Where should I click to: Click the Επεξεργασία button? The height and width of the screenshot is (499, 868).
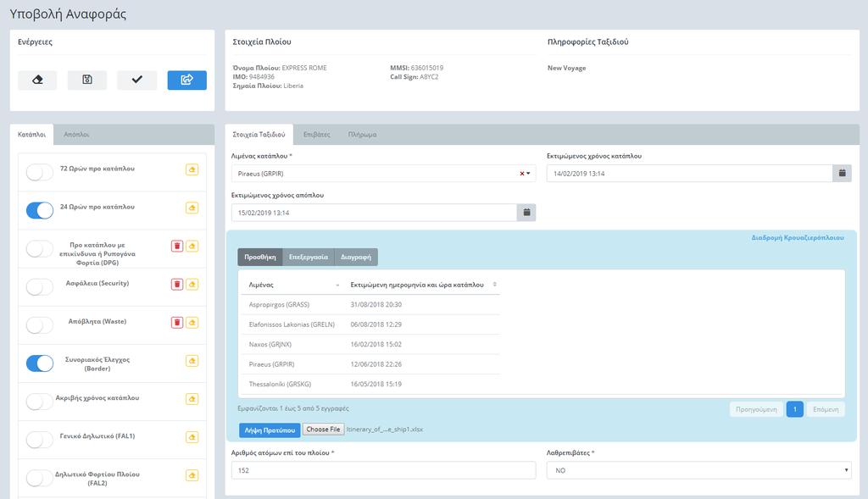click(x=309, y=257)
